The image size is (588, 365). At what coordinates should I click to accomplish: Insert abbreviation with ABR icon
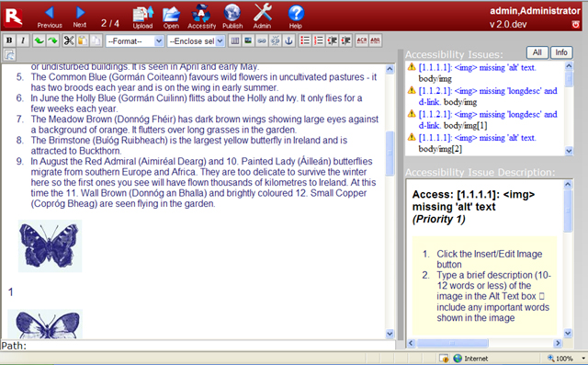click(x=375, y=40)
